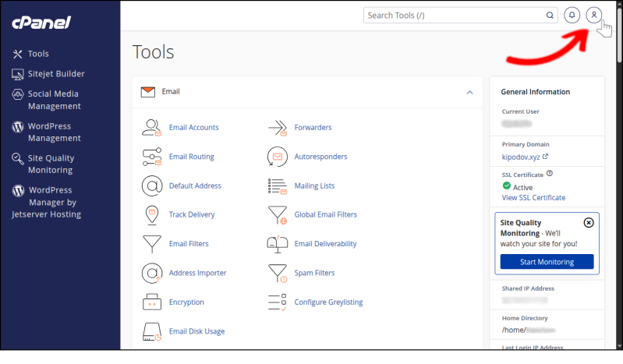Screen dimensions: 623x364
Task: Click the cPanel logo
Action: point(41,23)
